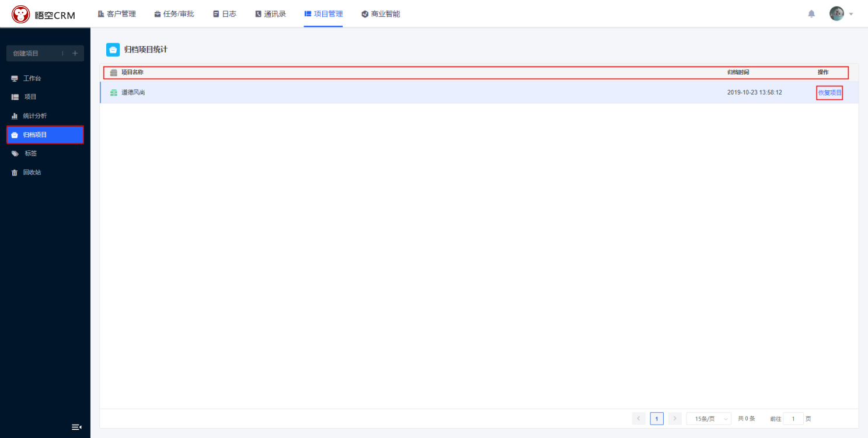
Task: Click the 归档项目统计 page title
Action: 146,50
